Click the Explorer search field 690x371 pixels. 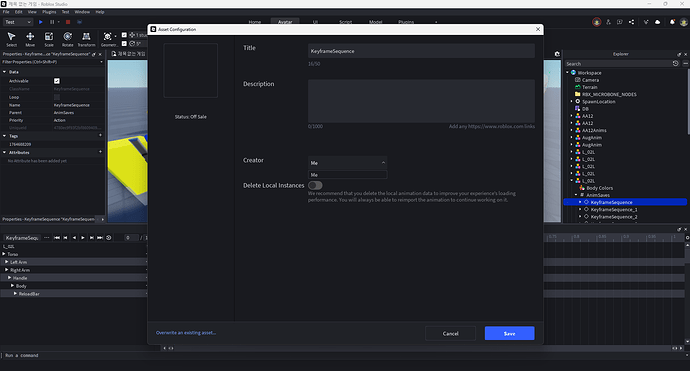pyautogui.click(x=618, y=63)
